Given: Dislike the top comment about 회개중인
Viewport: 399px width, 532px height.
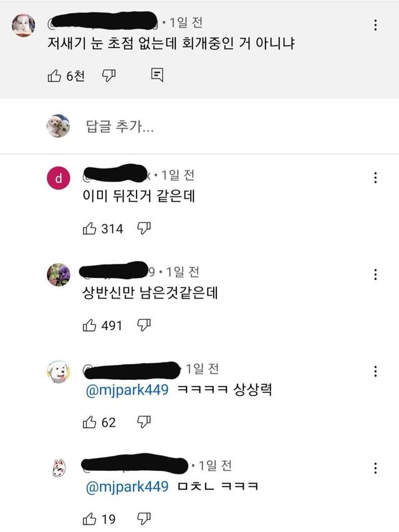Looking at the screenshot, I should (109, 75).
